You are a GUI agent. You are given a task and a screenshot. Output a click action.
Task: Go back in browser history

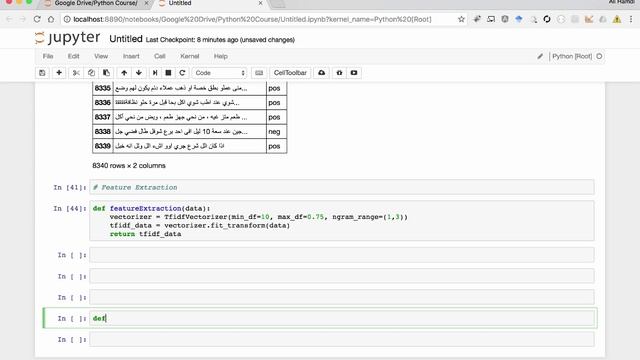(9, 19)
